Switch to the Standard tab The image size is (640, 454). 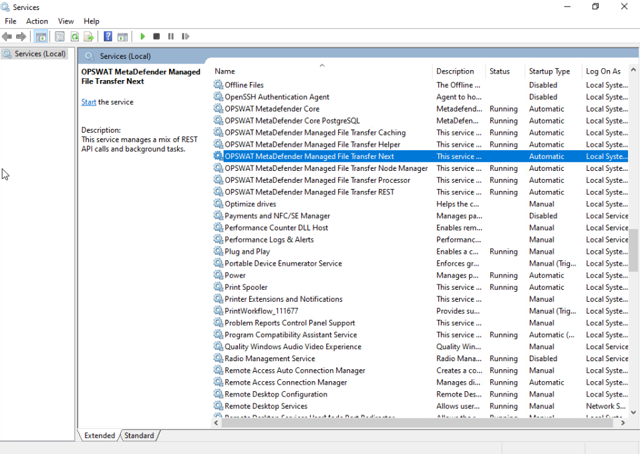coord(139,435)
